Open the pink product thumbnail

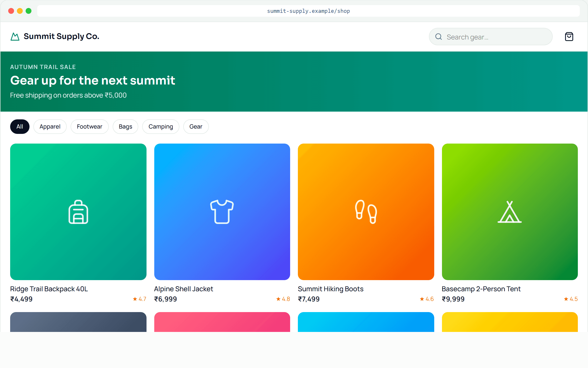coord(222,322)
